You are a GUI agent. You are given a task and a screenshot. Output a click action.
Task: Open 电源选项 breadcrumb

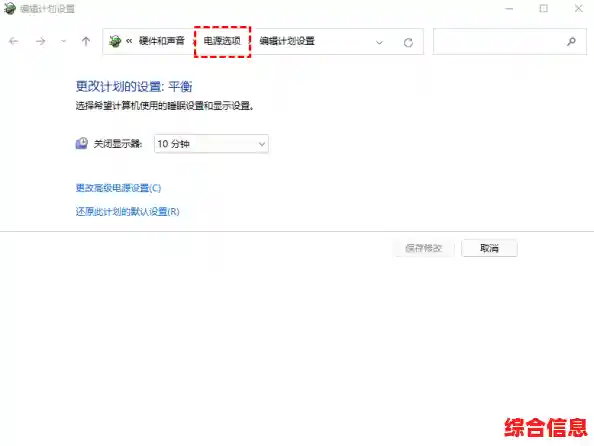pos(222,41)
